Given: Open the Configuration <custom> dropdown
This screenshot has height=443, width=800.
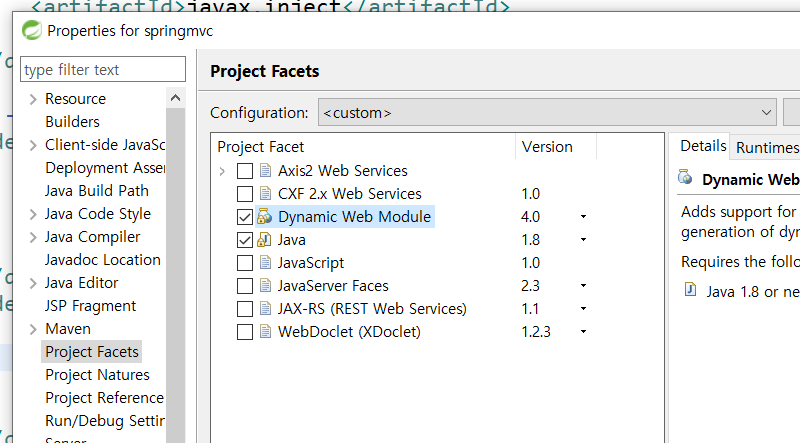Looking at the screenshot, I should pyautogui.click(x=547, y=112).
